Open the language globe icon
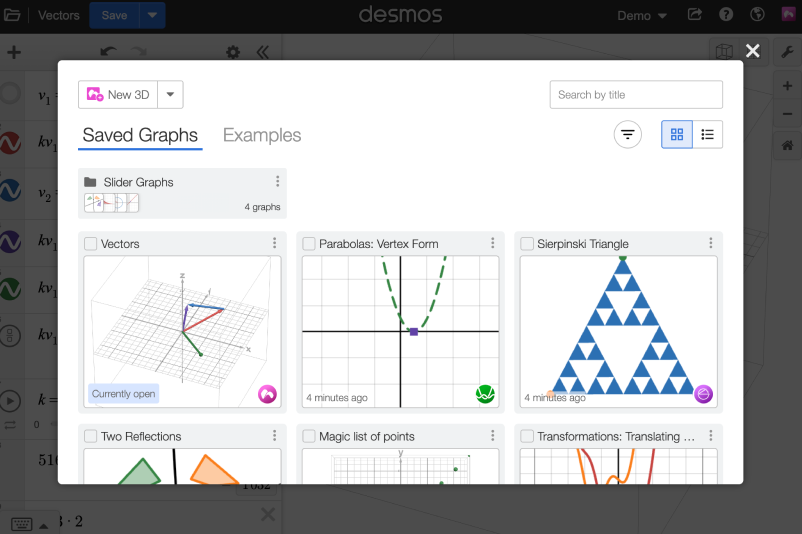Viewport: 802px width, 534px height. pos(757,15)
